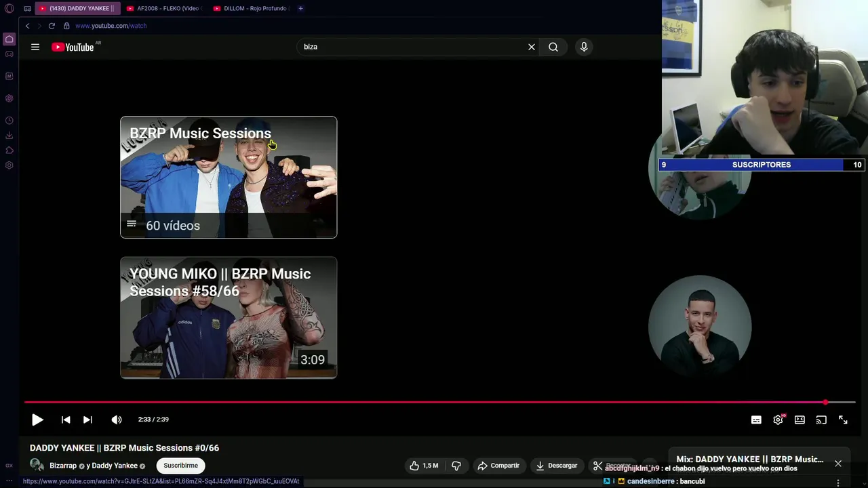Focus the address bar showing www.youtube.com/watch
868x488 pixels.
[111, 26]
